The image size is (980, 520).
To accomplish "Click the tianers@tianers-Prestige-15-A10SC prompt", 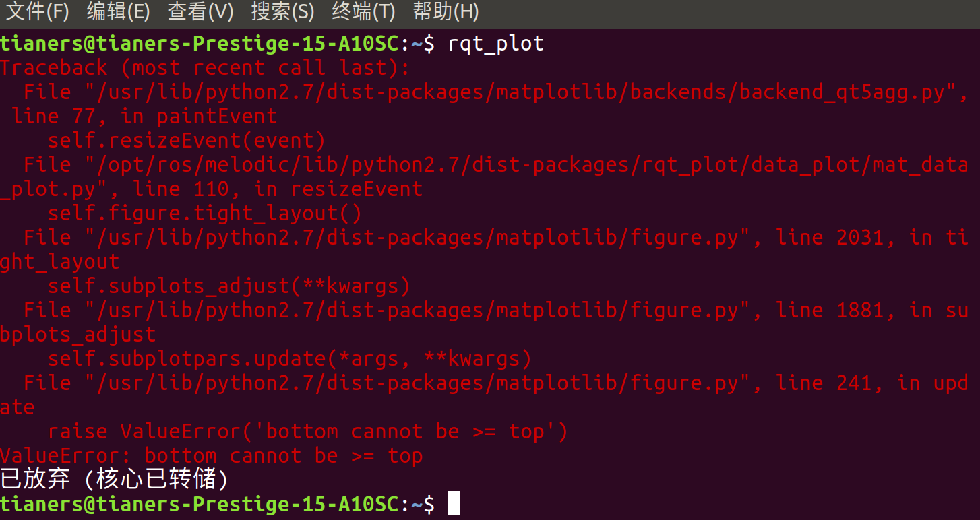I will 202,504.
